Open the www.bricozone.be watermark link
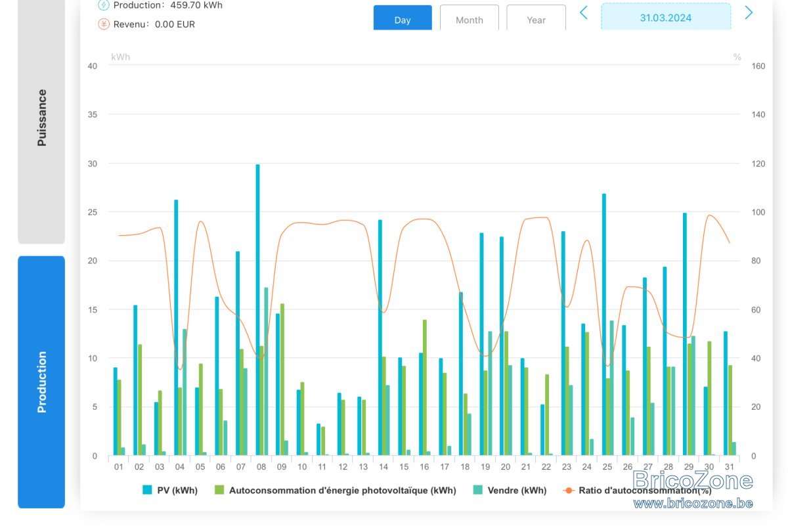788x532 pixels. click(693, 503)
